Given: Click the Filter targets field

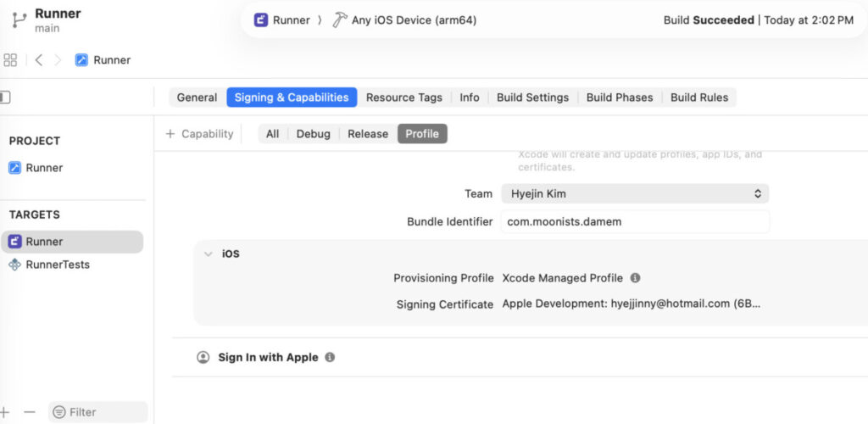Looking at the screenshot, I should pyautogui.click(x=98, y=412).
